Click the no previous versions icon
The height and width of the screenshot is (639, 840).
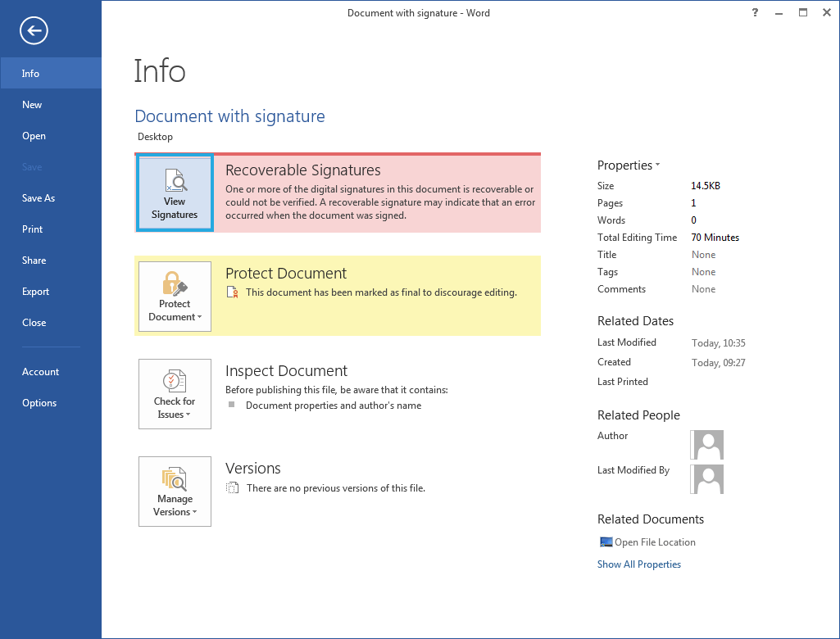233,487
